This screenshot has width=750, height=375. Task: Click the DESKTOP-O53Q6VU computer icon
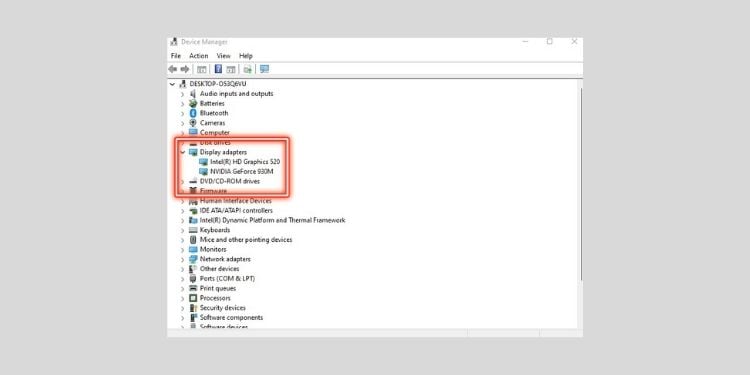(x=182, y=84)
